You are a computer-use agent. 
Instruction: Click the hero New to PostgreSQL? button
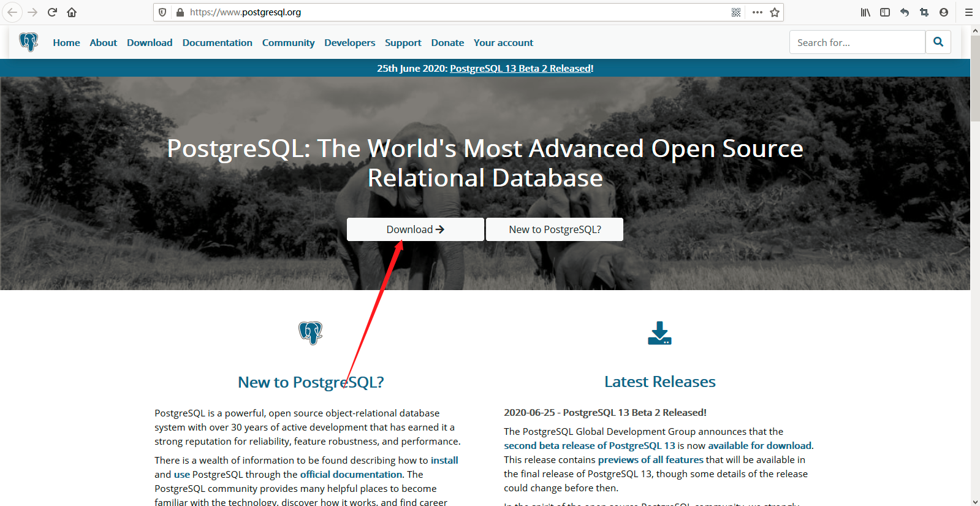click(x=555, y=229)
